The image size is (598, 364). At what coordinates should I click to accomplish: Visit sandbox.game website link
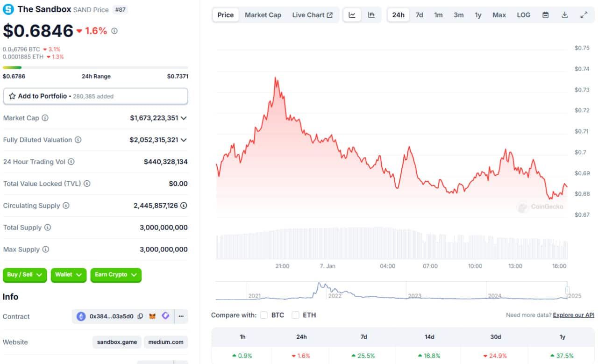point(117,342)
